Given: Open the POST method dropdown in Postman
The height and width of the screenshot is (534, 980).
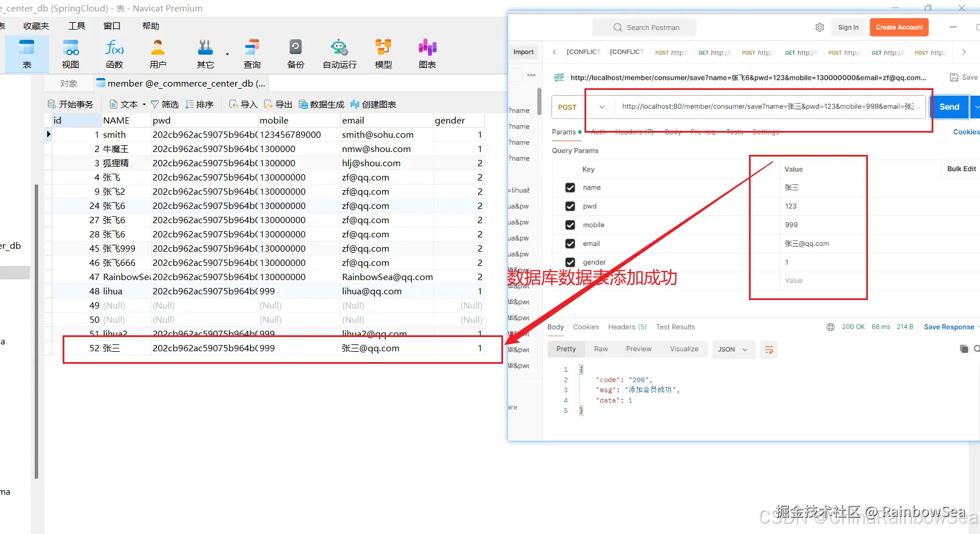Looking at the screenshot, I should tap(580, 107).
